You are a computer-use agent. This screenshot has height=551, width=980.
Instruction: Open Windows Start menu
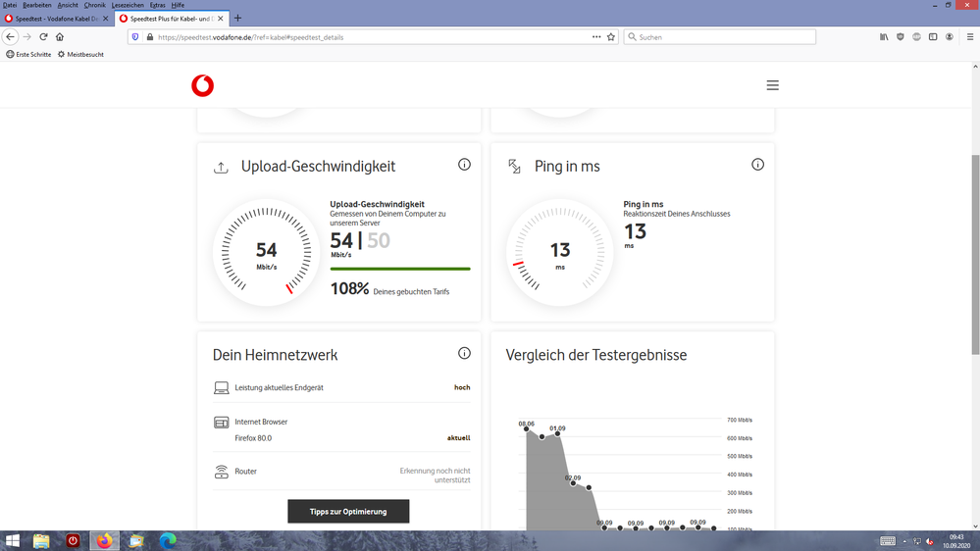(12, 540)
